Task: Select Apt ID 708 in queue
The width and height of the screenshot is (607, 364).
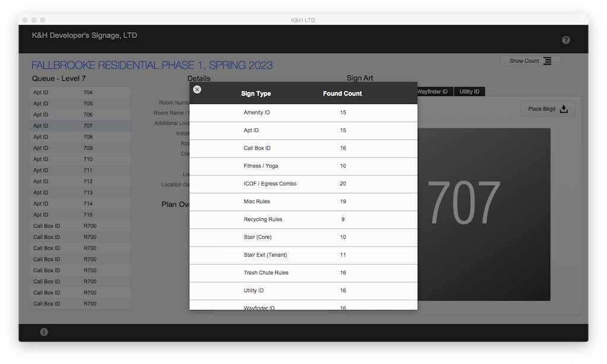Action: [x=80, y=137]
